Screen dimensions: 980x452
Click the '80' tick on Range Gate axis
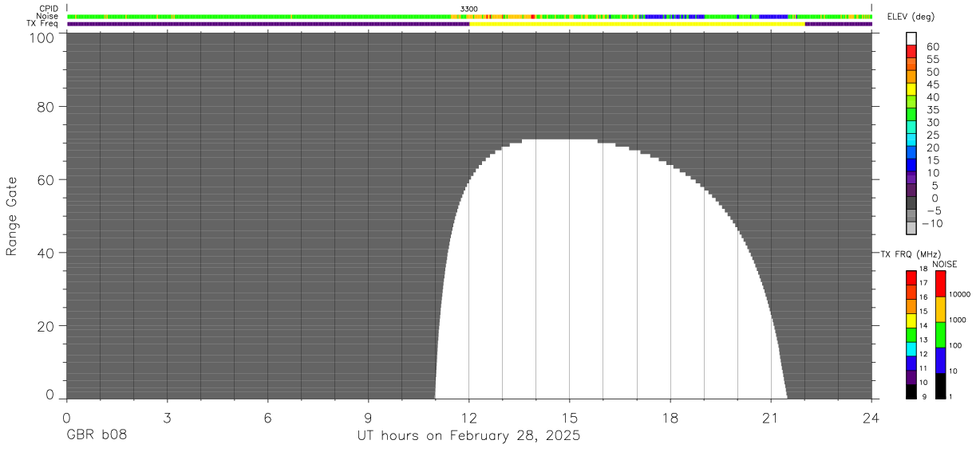tap(46, 106)
